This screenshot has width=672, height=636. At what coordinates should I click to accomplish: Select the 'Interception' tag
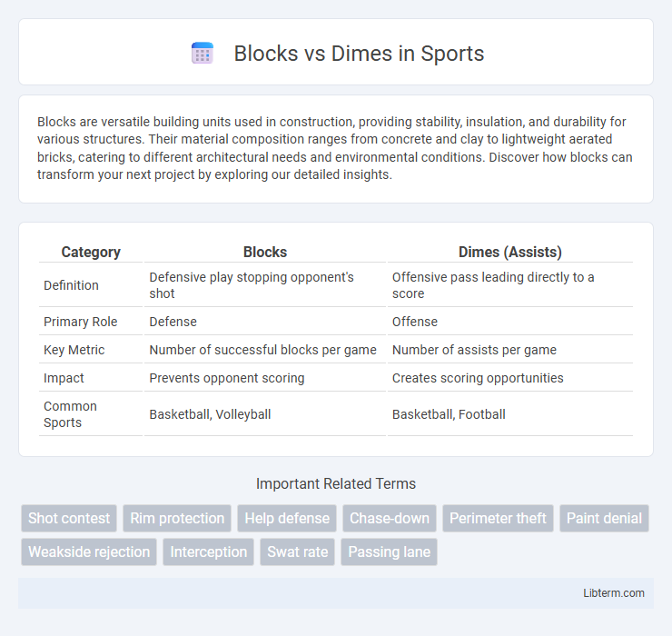pyautogui.click(x=208, y=552)
